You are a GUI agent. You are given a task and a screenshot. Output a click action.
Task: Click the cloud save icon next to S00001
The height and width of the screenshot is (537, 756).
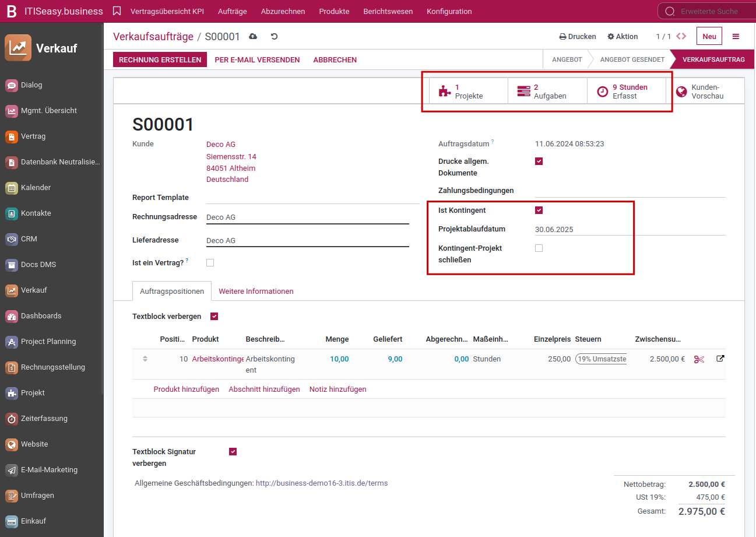click(x=253, y=37)
